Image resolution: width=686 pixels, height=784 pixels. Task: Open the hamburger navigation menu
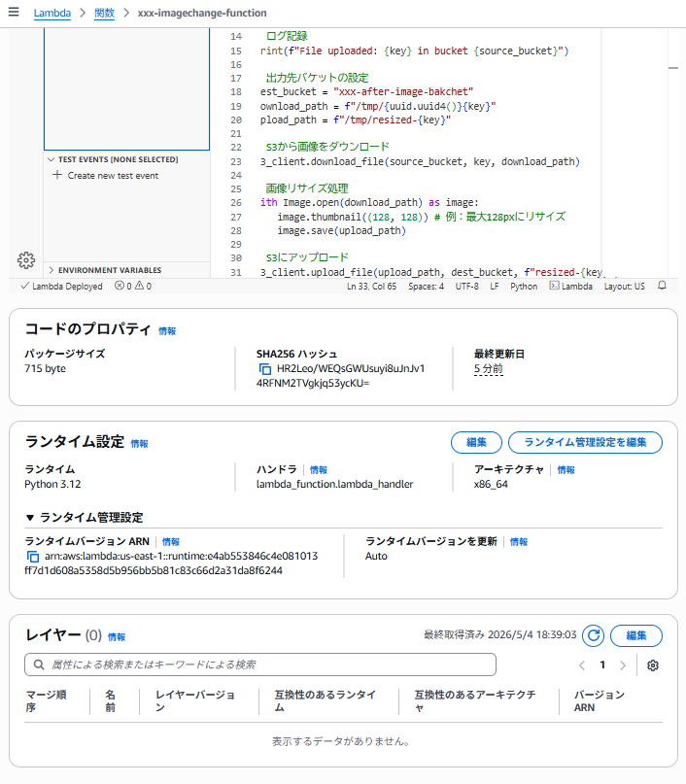point(14,12)
